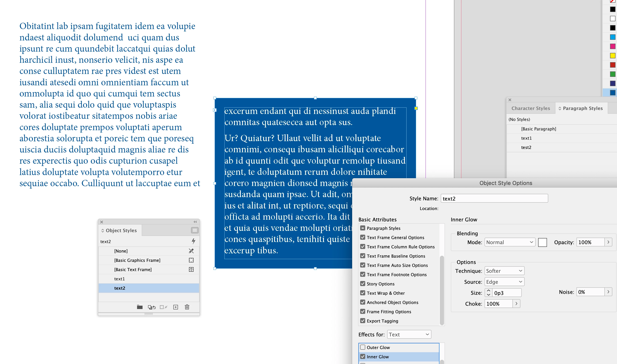Click the Create New Style plus icon
617x364 pixels.
coord(176,307)
